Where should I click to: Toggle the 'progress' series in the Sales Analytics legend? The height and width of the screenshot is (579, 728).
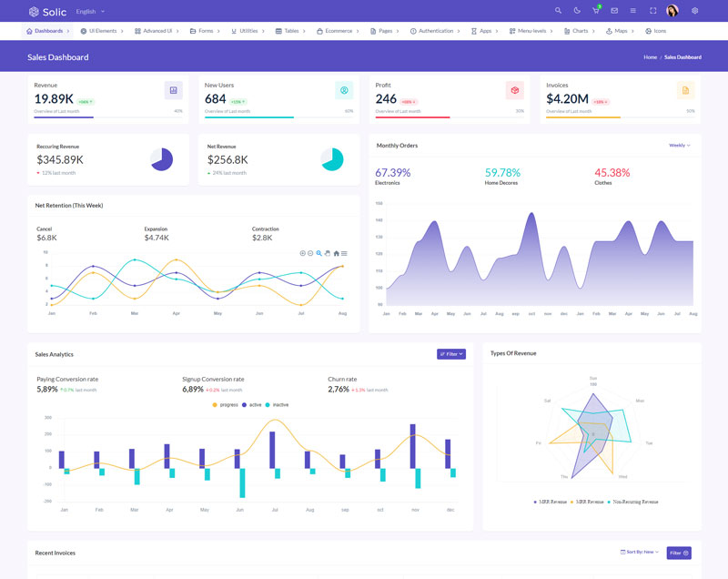pyautogui.click(x=225, y=404)
